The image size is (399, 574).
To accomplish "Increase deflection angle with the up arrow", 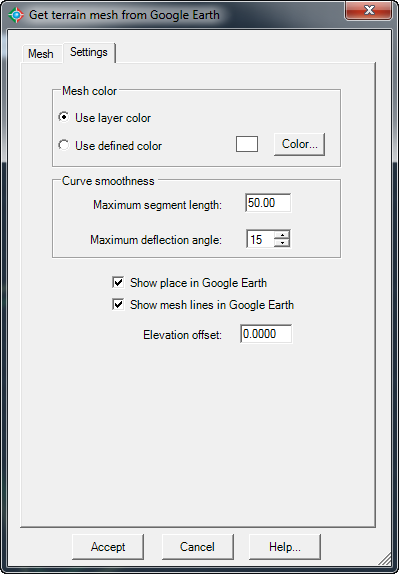I will [282, 235].
